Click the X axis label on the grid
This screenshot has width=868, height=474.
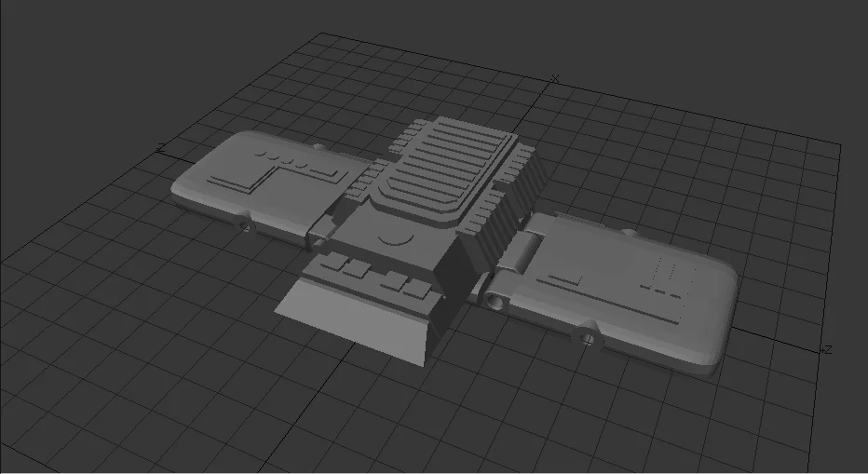[x=556, y=79]
